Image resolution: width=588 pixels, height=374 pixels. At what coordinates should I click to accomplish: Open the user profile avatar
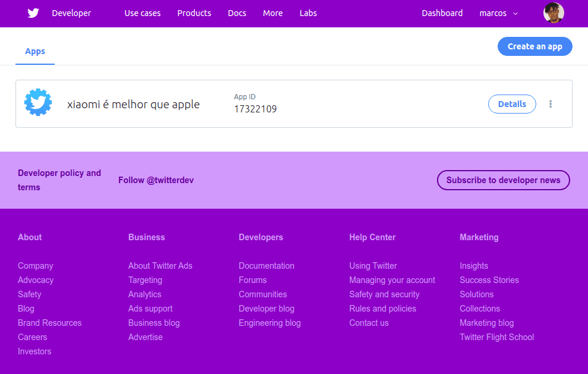tap(554, 13)
